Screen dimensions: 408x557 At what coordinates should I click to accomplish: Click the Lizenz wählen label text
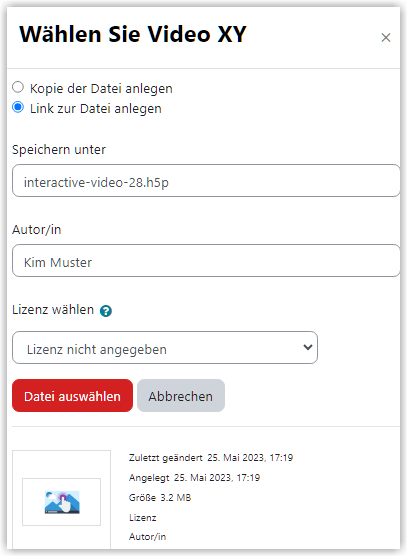click(x=53, y=310)
